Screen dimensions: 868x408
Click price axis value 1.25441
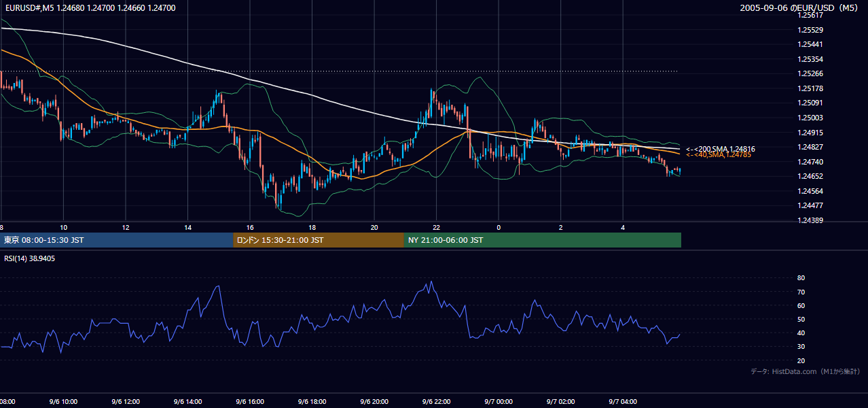811,45
